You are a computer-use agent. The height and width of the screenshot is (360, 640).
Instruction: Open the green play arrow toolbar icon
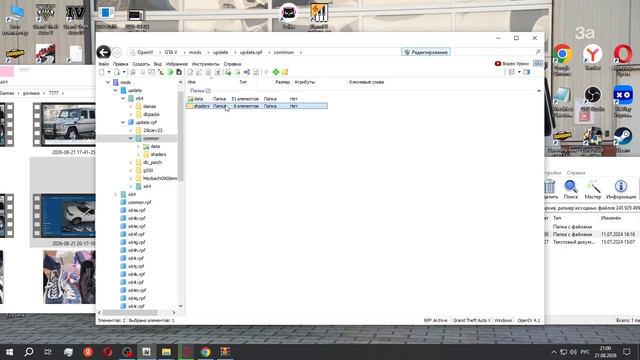point(170,72)
